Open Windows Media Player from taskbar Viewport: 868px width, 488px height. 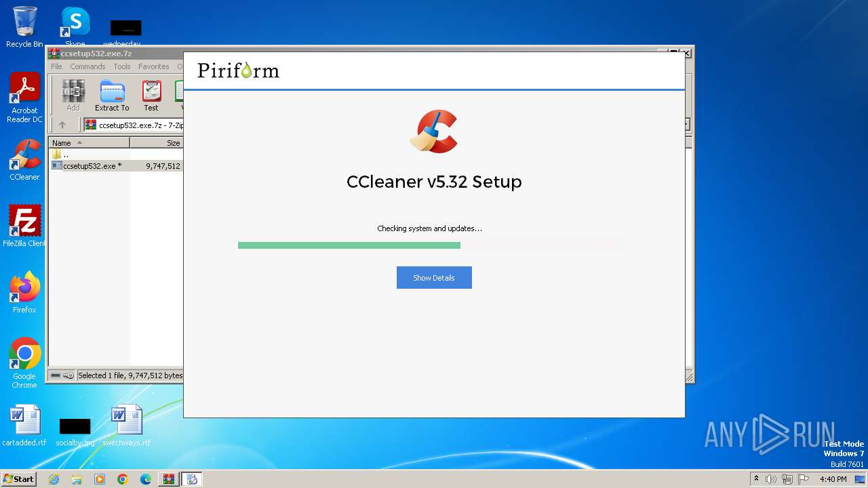(100, 479)
